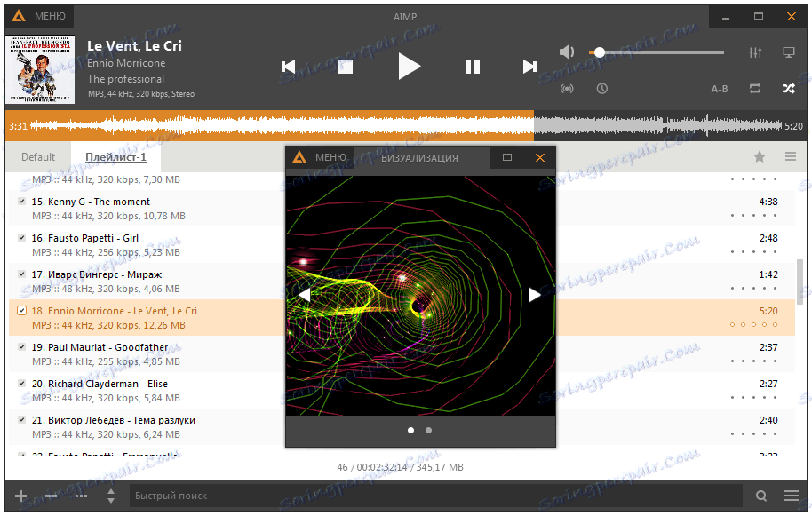
Task: Maximize the Визуализация window
Action: pos(507,157)
